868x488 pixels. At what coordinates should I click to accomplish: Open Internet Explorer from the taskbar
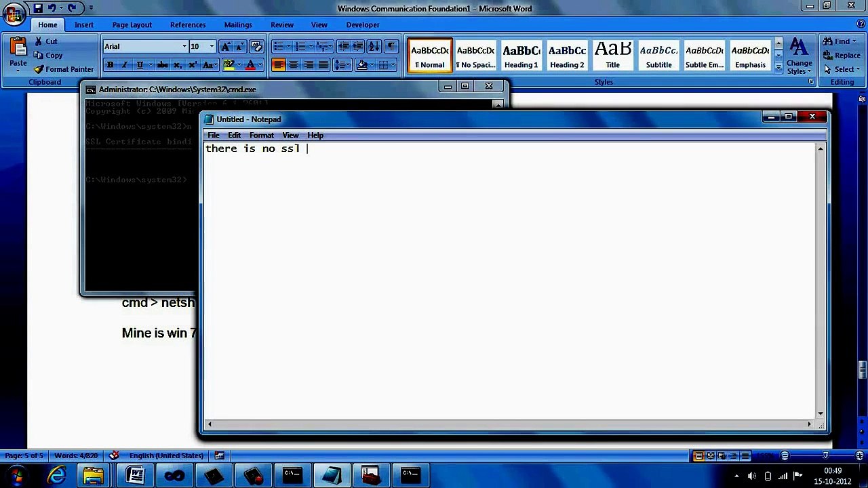pos(56,475)
